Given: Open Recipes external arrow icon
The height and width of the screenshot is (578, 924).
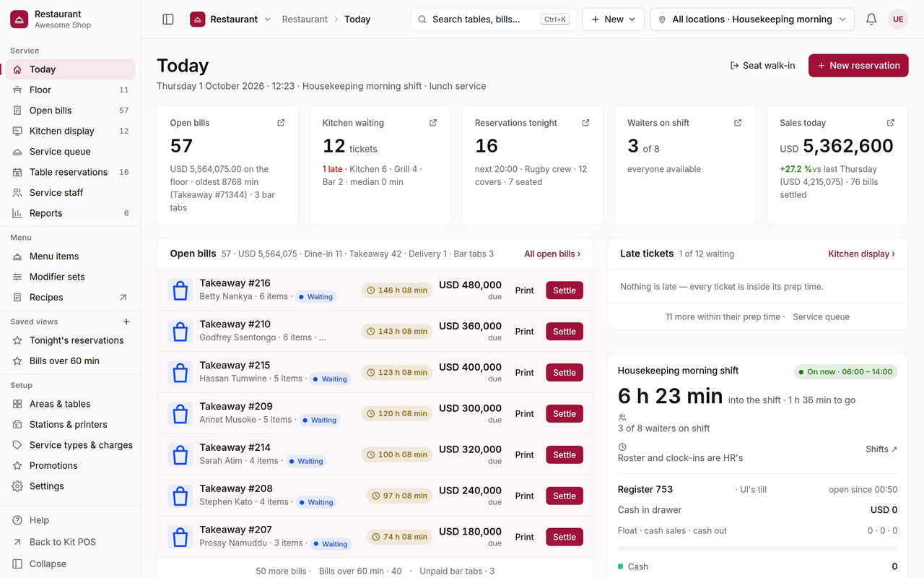Looking at the screenshot, I should point(123,297).
